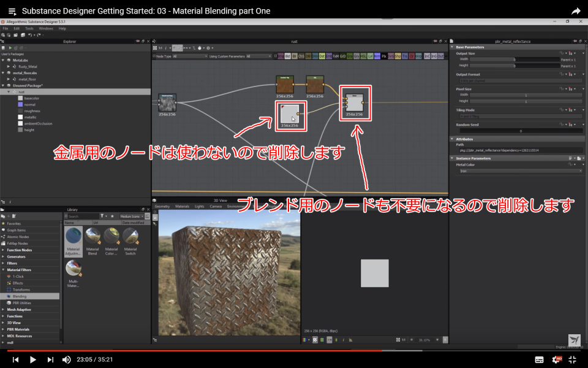
Task: Click the Random Seed value field
Action: (521, 131)
